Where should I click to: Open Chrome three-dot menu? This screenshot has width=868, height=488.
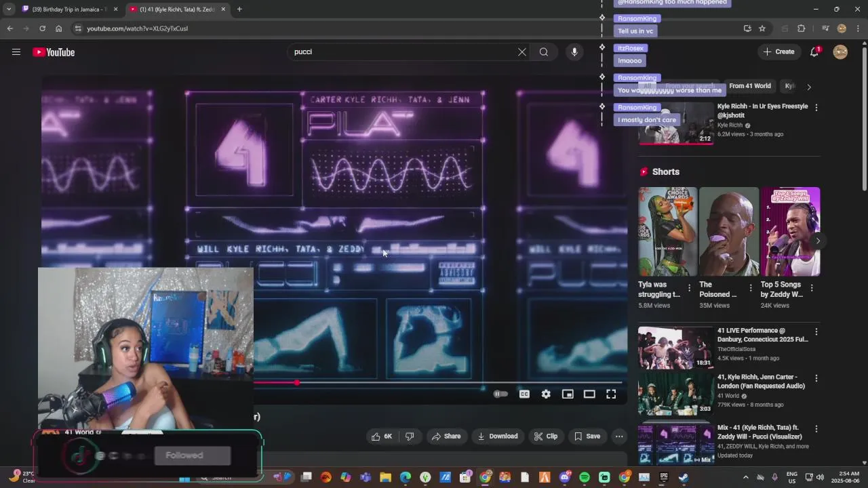point(859,28)
